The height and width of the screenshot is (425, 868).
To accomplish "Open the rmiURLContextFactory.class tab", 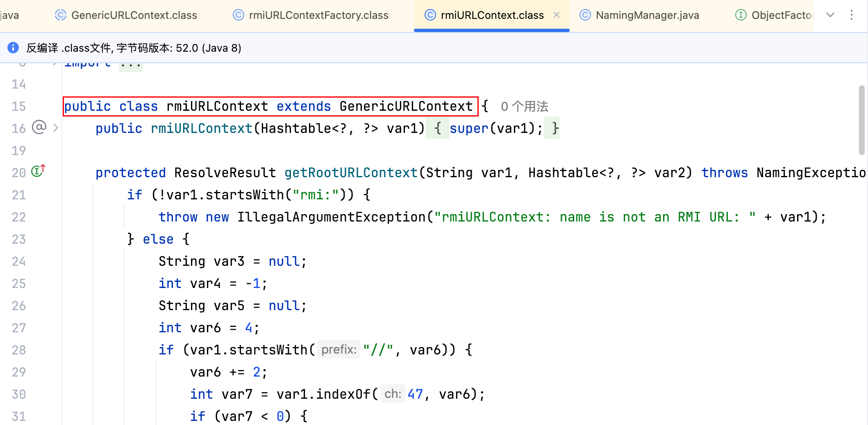I will pos(318,15).
